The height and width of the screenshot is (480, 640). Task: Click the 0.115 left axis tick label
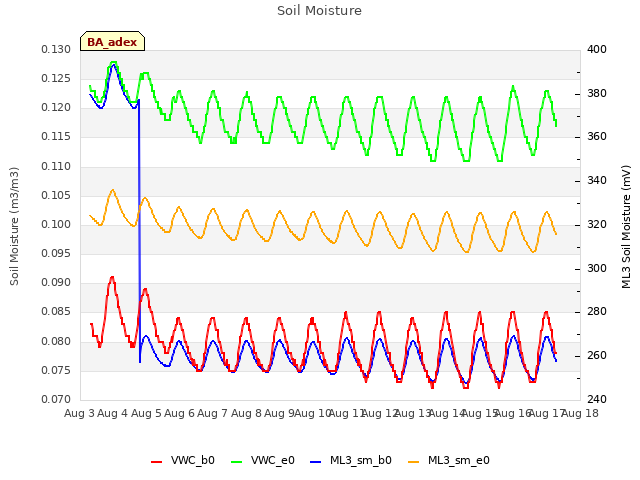(x=56, y=137)
